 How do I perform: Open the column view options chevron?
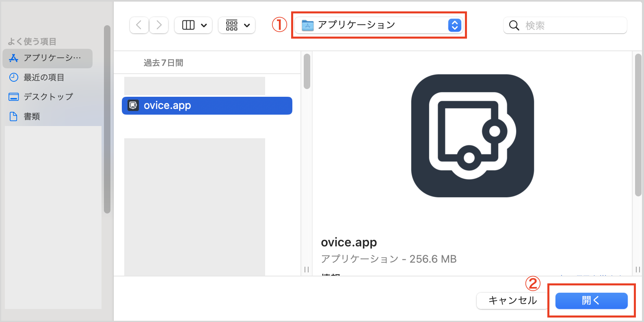204,25
